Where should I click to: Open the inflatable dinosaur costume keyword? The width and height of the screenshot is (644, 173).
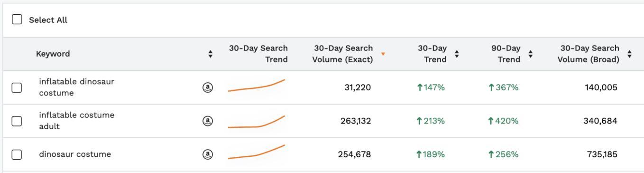(76, 87)
